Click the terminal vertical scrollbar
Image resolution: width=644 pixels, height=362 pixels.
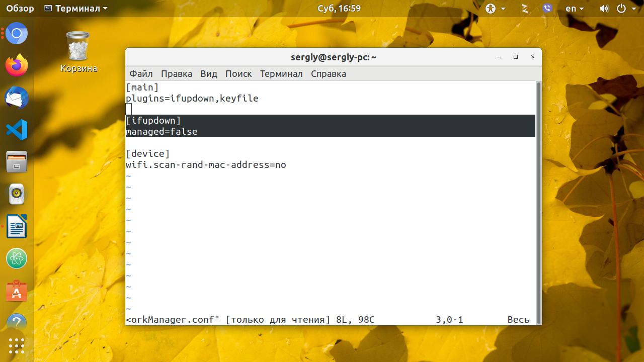point(539,203)
